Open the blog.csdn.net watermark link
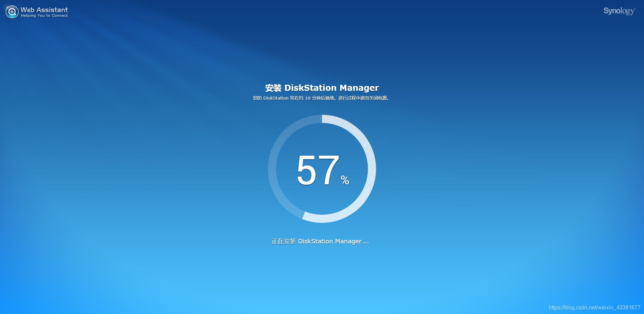This screenshot has height=314, width=644. 594,308
